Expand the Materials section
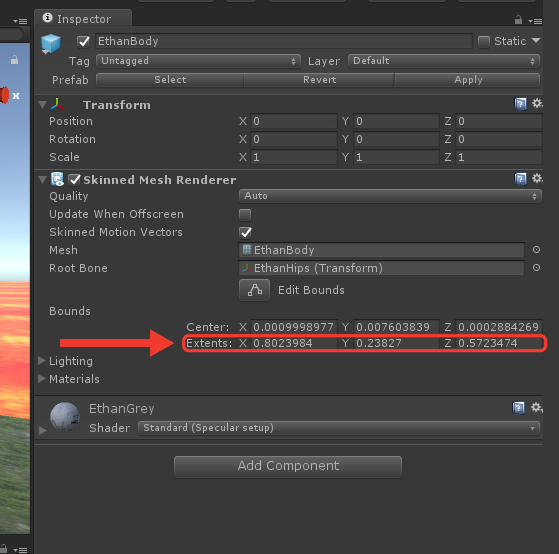This screenshot has width=559, height=554. point(42,379)
